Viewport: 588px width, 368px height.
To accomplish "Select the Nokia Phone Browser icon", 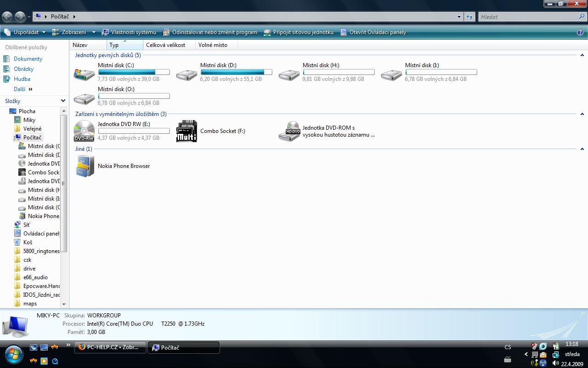I will pyautogui.click(x=85, y=166).
